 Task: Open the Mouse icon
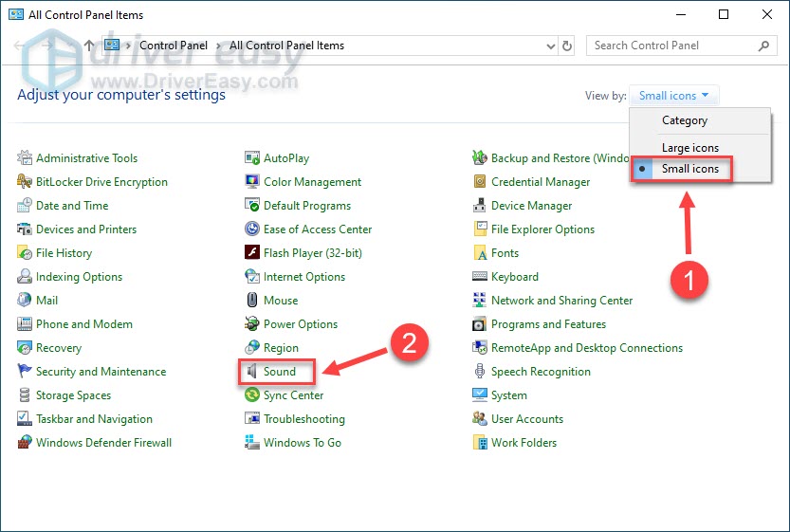pos(252,301)
